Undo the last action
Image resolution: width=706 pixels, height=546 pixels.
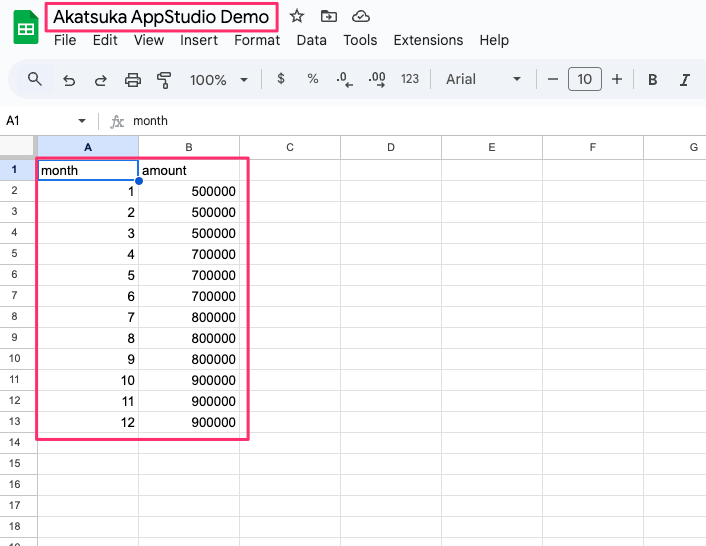tap(69, 80)
